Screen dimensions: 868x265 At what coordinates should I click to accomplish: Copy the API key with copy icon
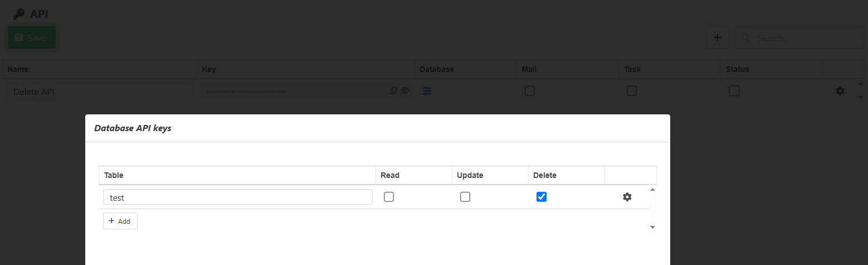point(393,90)
